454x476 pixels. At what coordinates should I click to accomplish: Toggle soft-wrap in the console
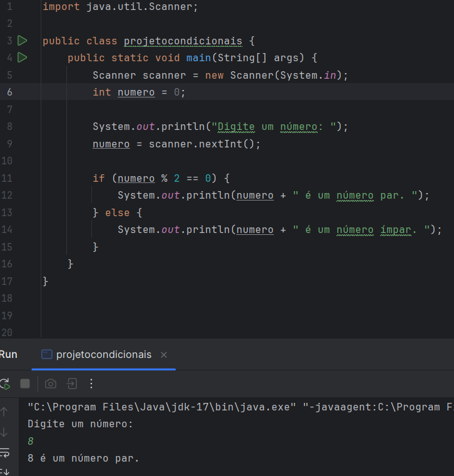[5, 453]
